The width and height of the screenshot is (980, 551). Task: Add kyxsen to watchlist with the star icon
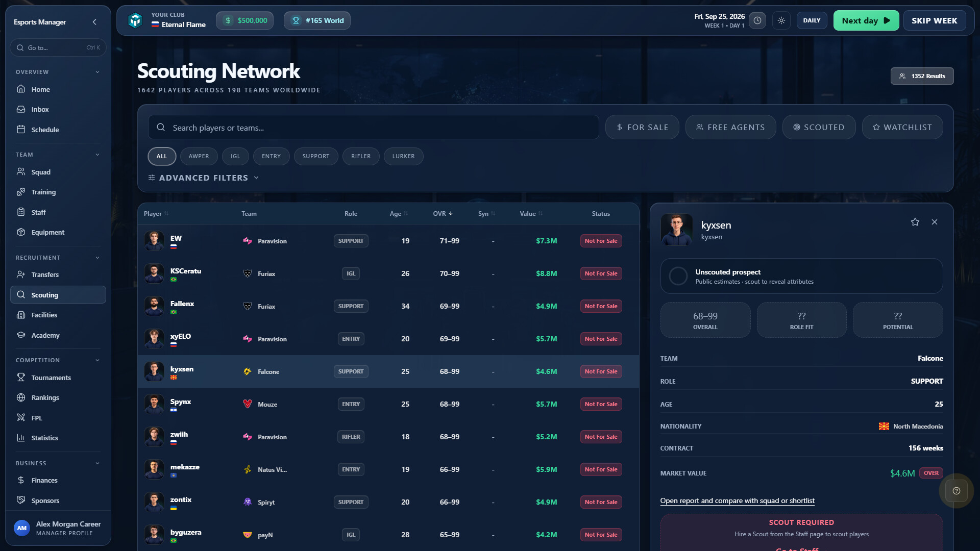[915, 222]
